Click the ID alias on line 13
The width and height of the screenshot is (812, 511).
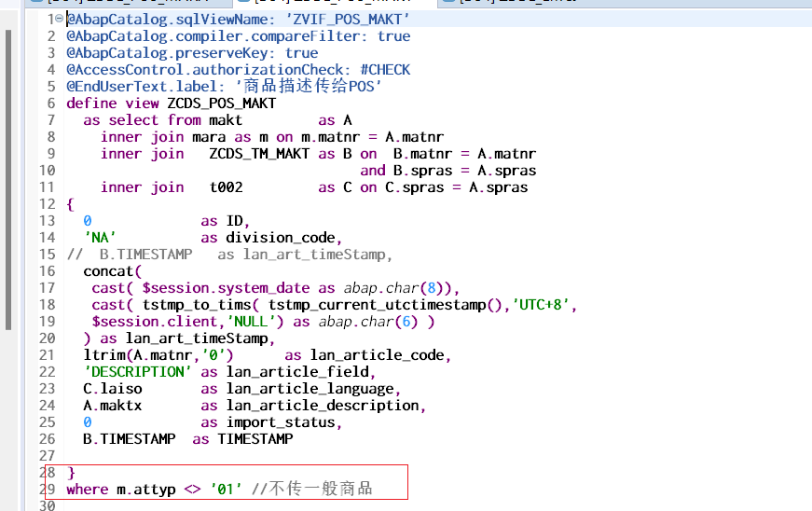tap(235, 221)
